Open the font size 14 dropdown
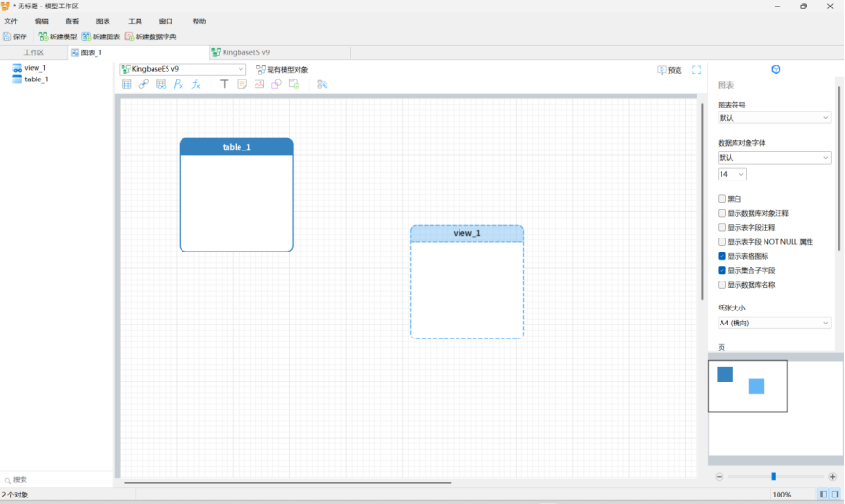Screen dimensions: 845x504 (732, 174)
